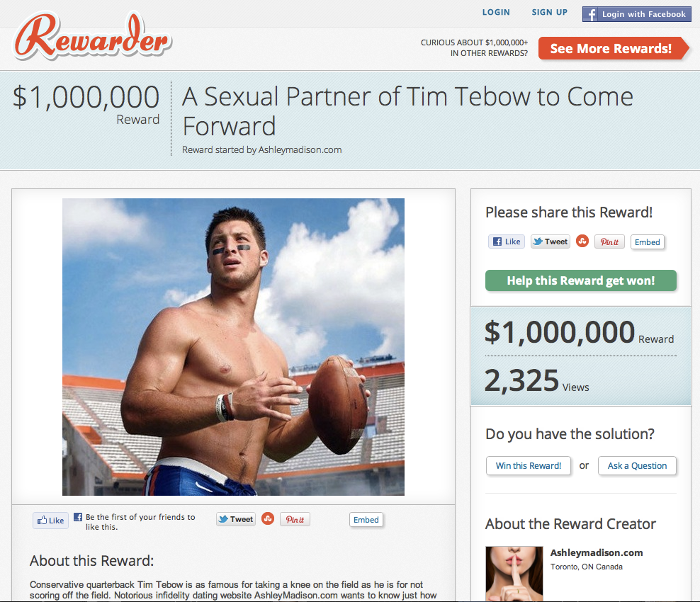
Task: Click the Embed button below the photo
Action: (366, 519)
